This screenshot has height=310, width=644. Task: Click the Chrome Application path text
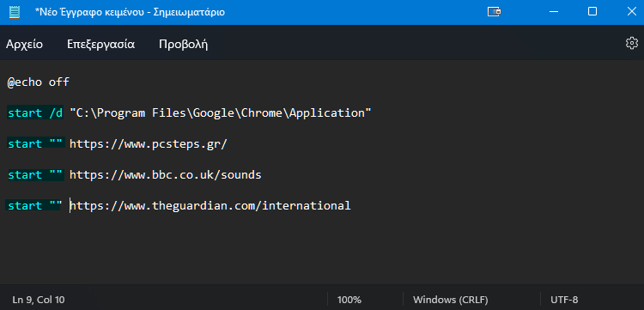click(x=221, y=112)
